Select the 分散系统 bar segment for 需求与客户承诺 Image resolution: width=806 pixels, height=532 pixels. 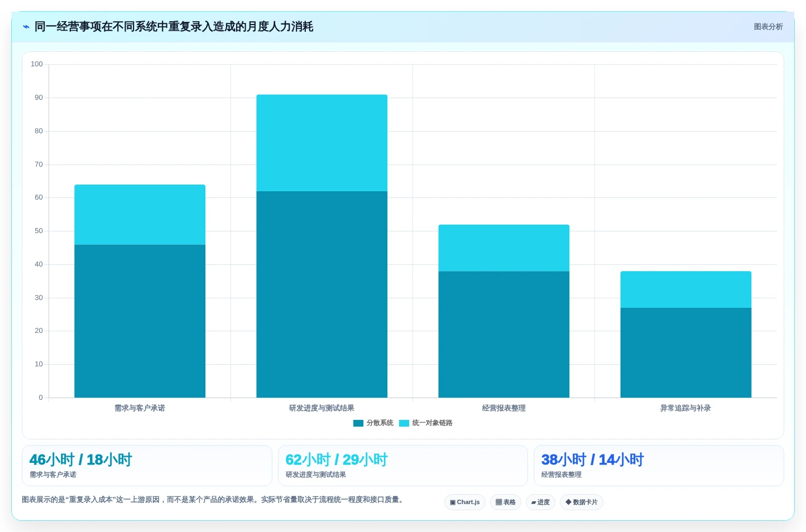click(140, 321)
